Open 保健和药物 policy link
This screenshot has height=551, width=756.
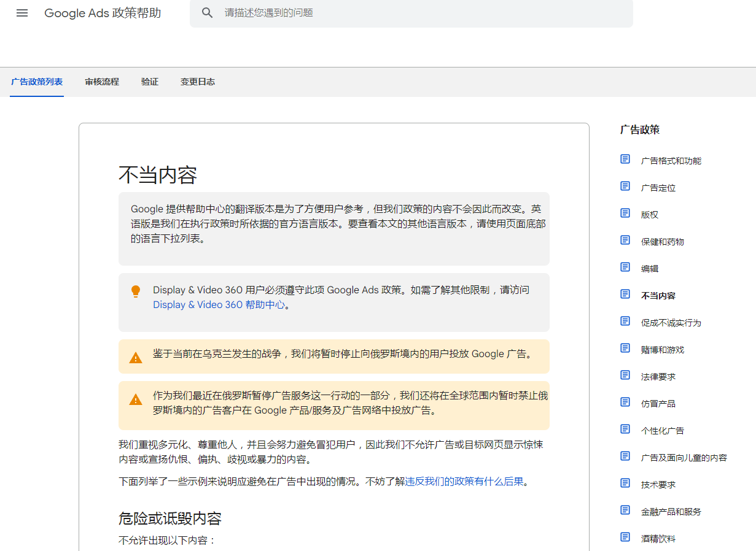click(663, 242)
